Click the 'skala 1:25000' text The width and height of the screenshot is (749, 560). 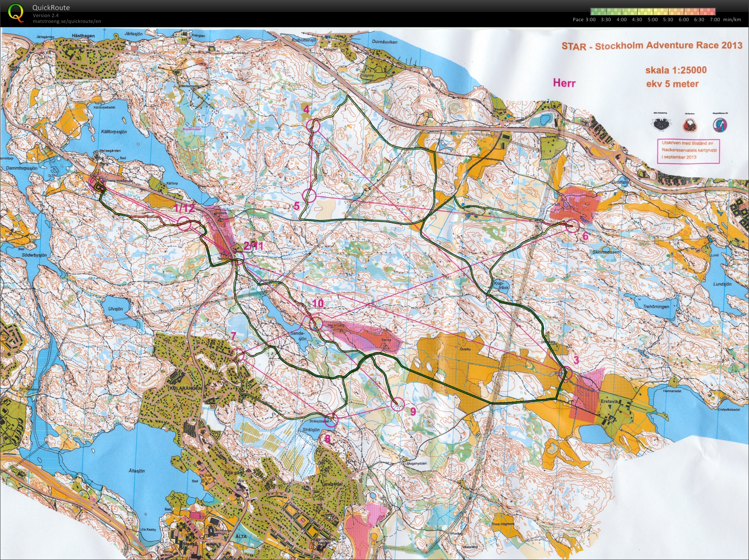[x=676, y=70]
